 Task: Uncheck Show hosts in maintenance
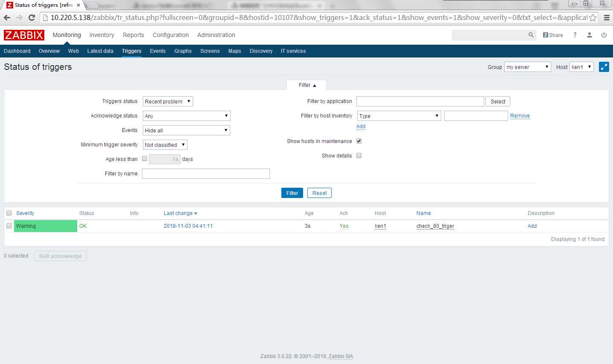pos(359,141)
